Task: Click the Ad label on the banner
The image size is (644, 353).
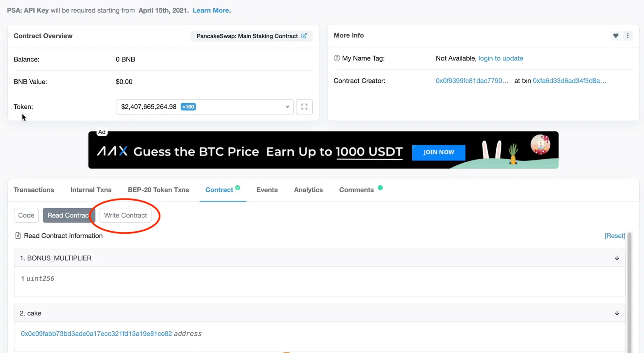Action: [102, 132]
